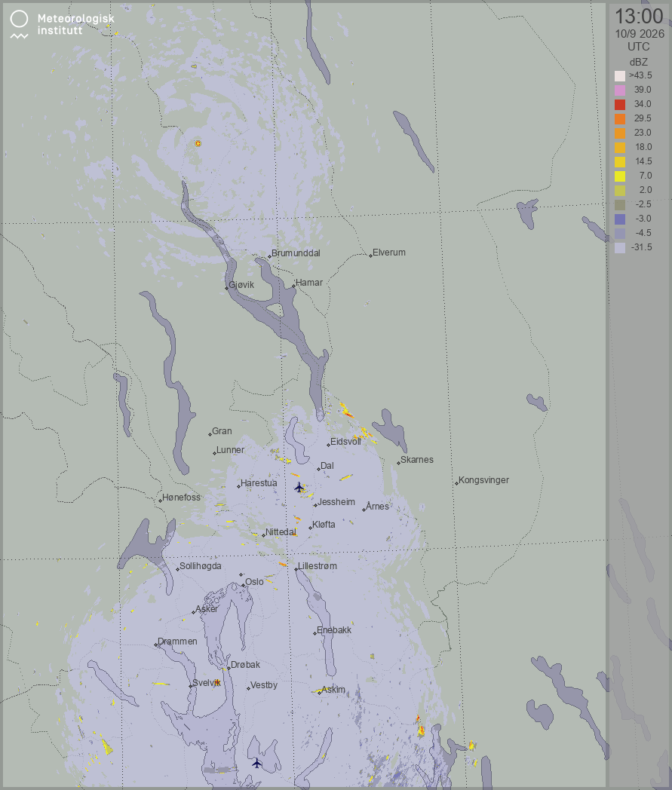The width and height of the screenshot is (672, 790).
Task: Click the airplane icon near Jessheim
Action: (x=299, y=487)
